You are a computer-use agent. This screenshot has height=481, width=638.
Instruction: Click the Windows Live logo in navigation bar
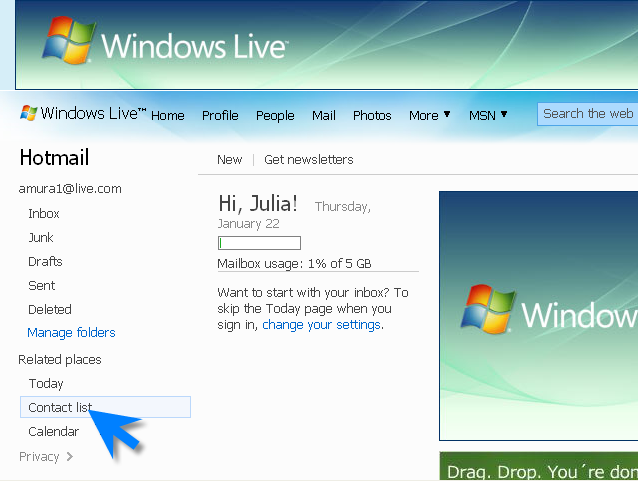83,114
